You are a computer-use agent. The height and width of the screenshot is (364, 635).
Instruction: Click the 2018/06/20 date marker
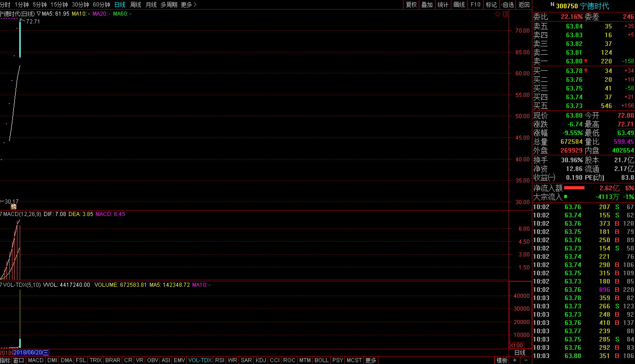click(31, 353)
